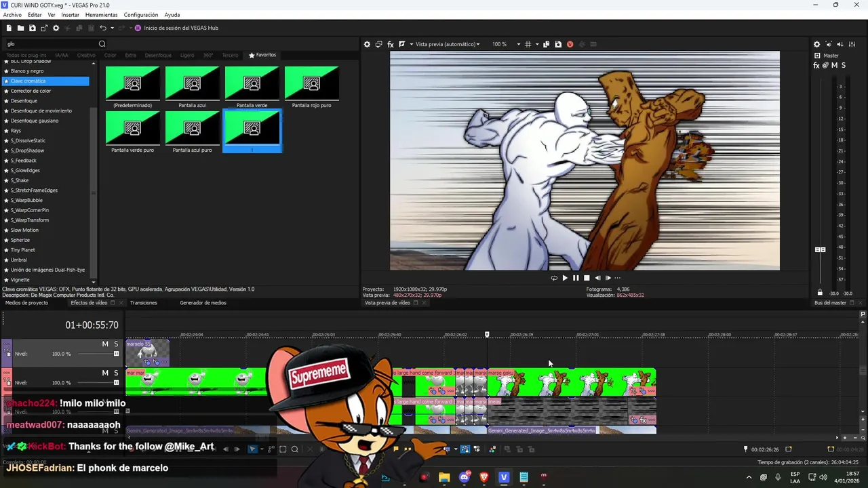Choose the Pantalla verde preset thumbnail

(252, 87)
